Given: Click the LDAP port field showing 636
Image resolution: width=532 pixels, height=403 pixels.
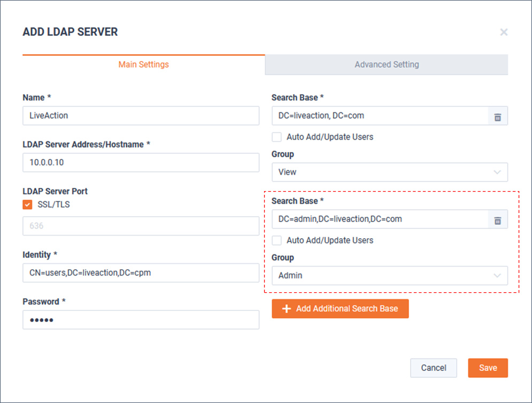Looking at the screenshot, I should pyautogui.click(x=141, y=226).
